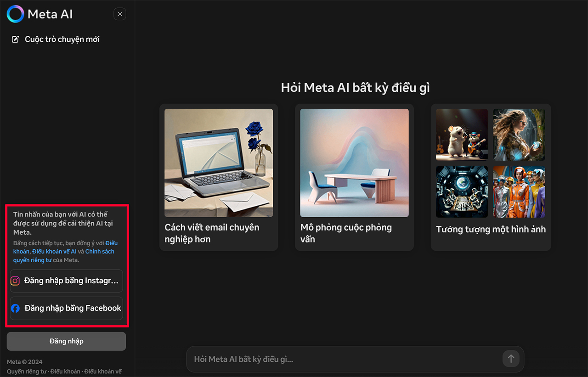Click the hamster band thumbnail
Image resolution: width=588 pixels, height=377 pixels.
coord(462,134)
